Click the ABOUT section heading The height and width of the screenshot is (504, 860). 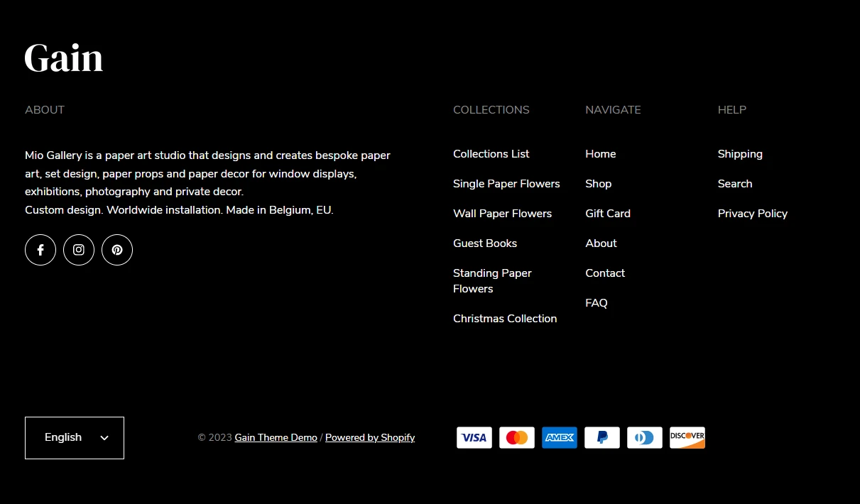click(x=45, y=110)
